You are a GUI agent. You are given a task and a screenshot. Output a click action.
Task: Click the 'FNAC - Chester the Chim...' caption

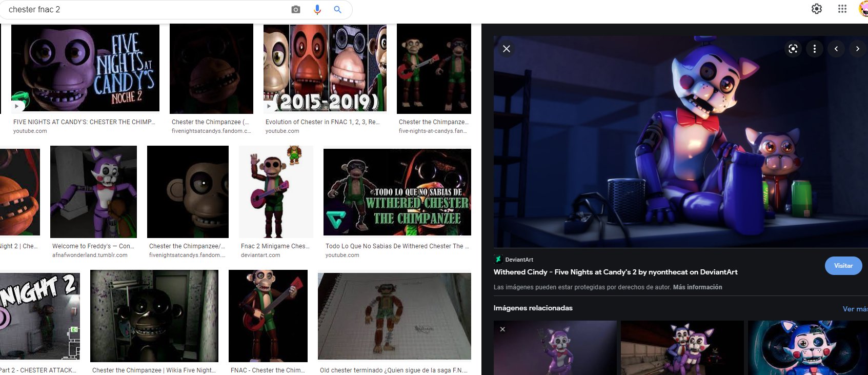coord(268,370)
